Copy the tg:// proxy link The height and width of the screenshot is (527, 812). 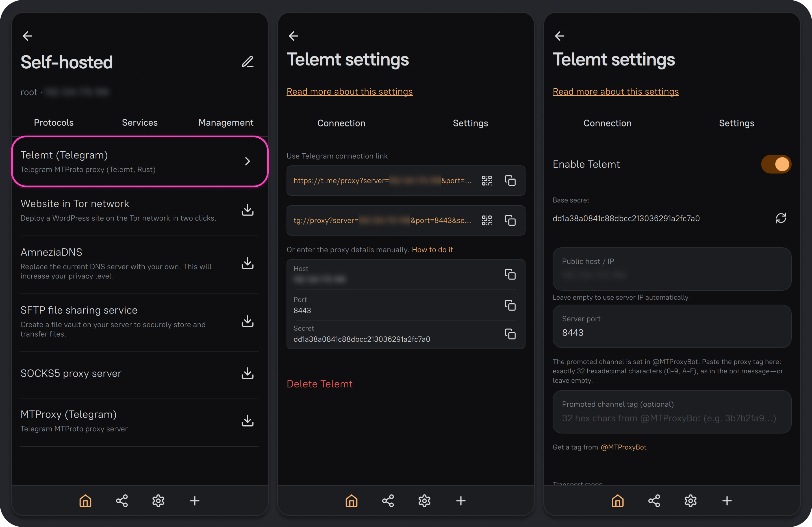[x=510, y=220]
